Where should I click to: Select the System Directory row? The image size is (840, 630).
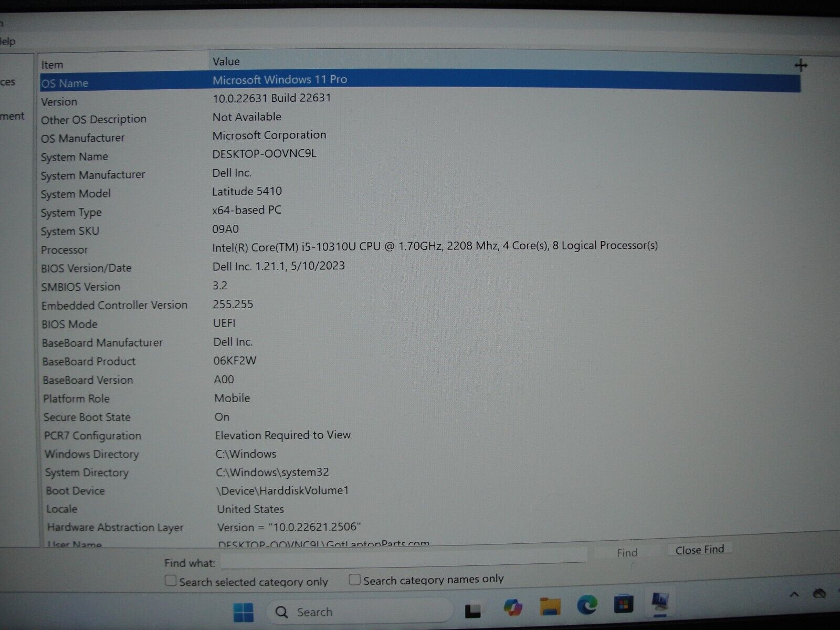[420, 472]
